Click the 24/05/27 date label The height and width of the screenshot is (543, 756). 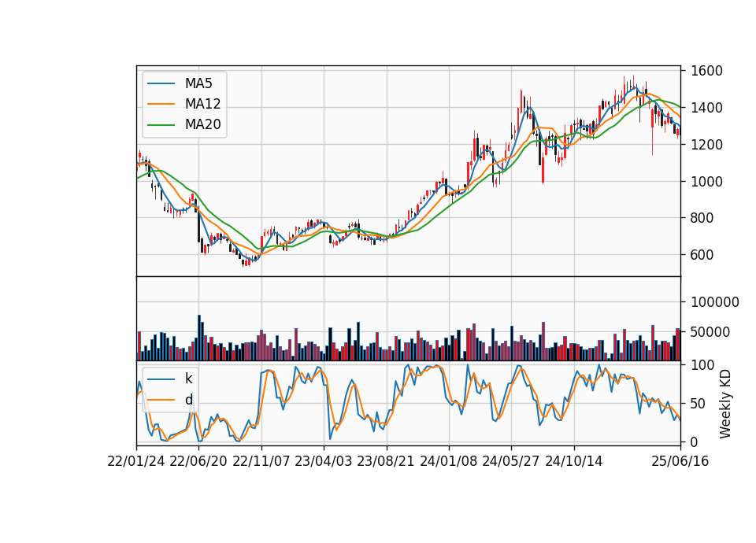pyautogui.click(x=511, y=461)
